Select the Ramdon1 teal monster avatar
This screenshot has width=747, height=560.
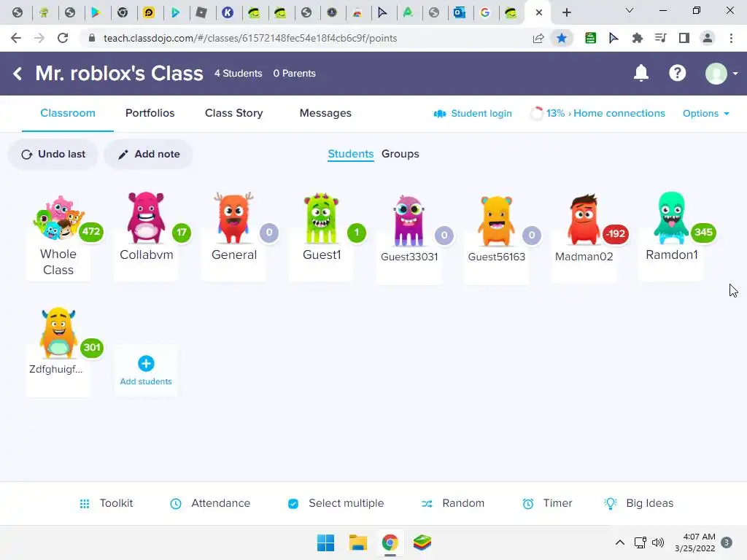[x=671, y=218]
